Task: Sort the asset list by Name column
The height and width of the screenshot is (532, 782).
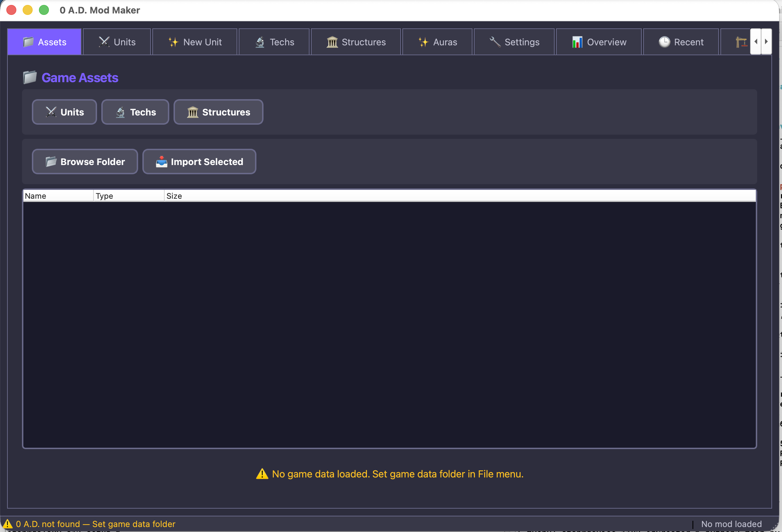Action: [58, 196]
